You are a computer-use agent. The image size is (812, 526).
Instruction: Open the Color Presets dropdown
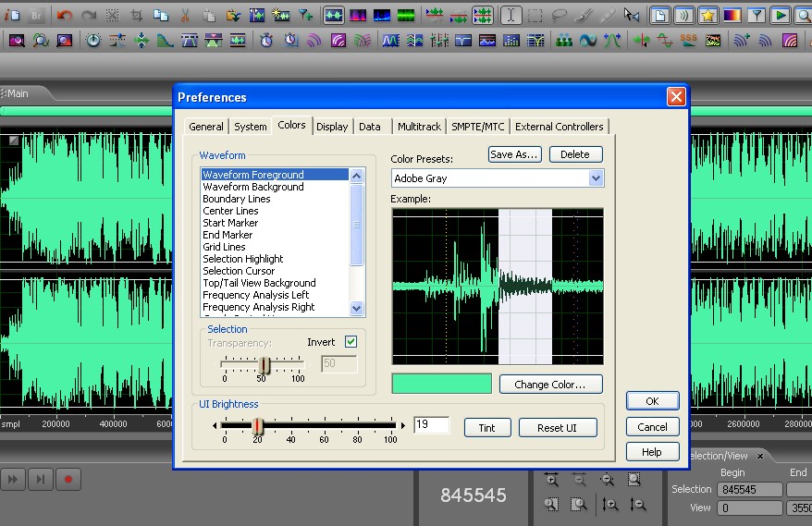pyautogui.click(x=596, y=178)
